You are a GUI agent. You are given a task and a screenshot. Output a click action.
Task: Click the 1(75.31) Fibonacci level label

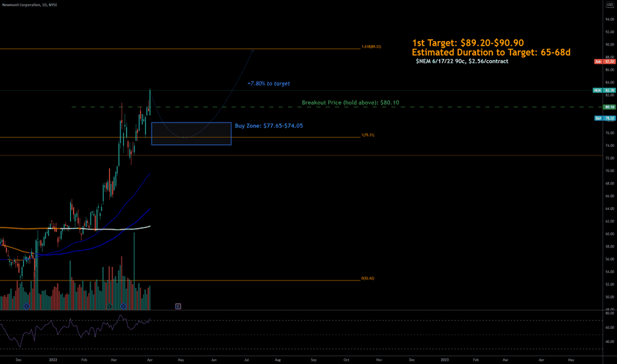pos(367,135)
